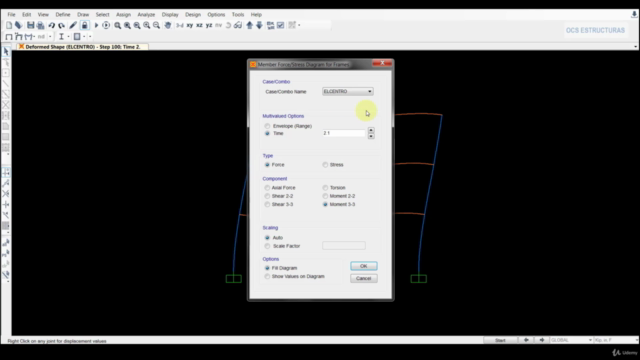
Task: Open the GLOBAL coordinate system dropdown
Action: click(571, 340)
